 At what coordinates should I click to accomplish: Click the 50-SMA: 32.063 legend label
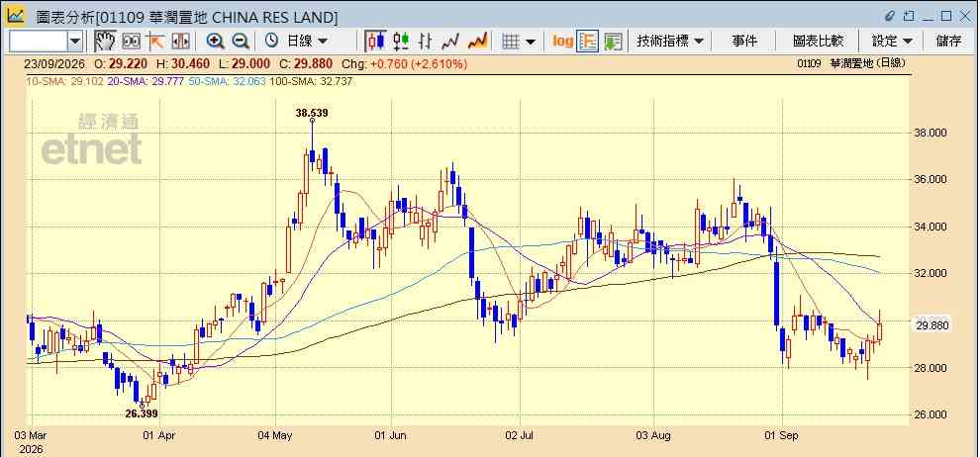(x=227, y=81)
